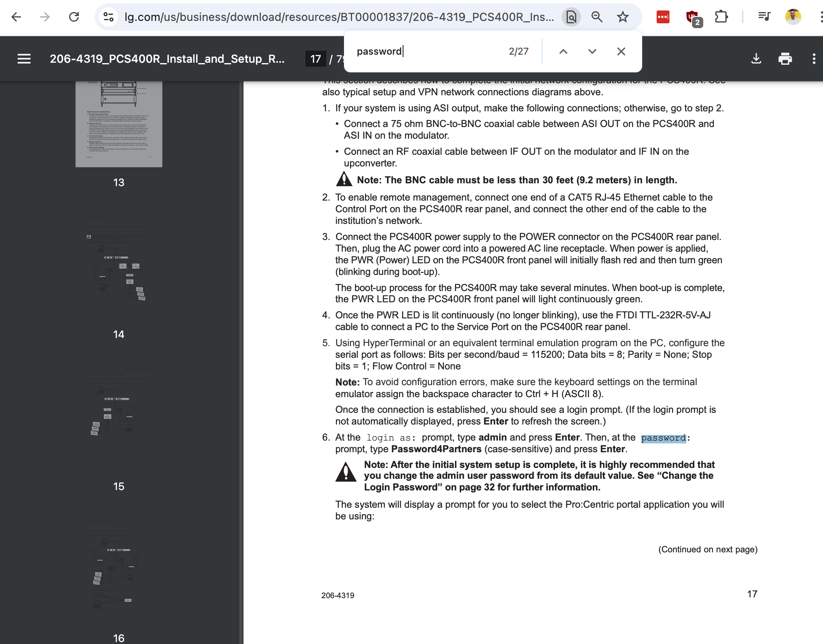Click the admin password warning triangle icon
This screenshot has height=644, width=823.
(x=346, y=472)
